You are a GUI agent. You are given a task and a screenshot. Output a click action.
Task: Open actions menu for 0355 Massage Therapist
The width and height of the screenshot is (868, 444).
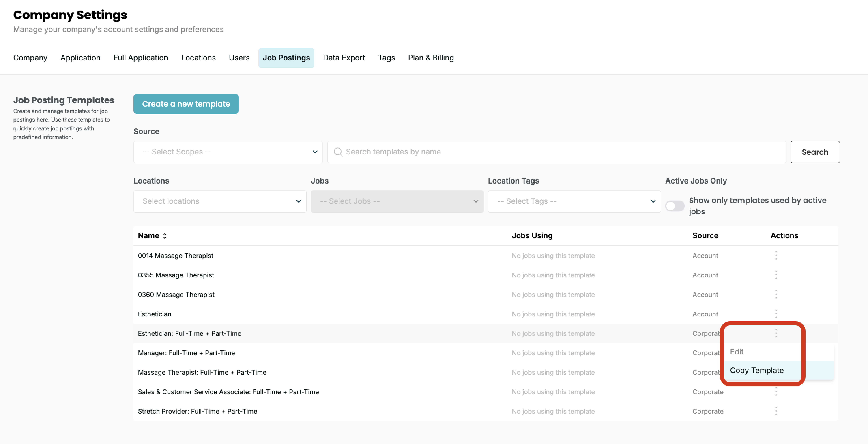click(x=776, y=275)
